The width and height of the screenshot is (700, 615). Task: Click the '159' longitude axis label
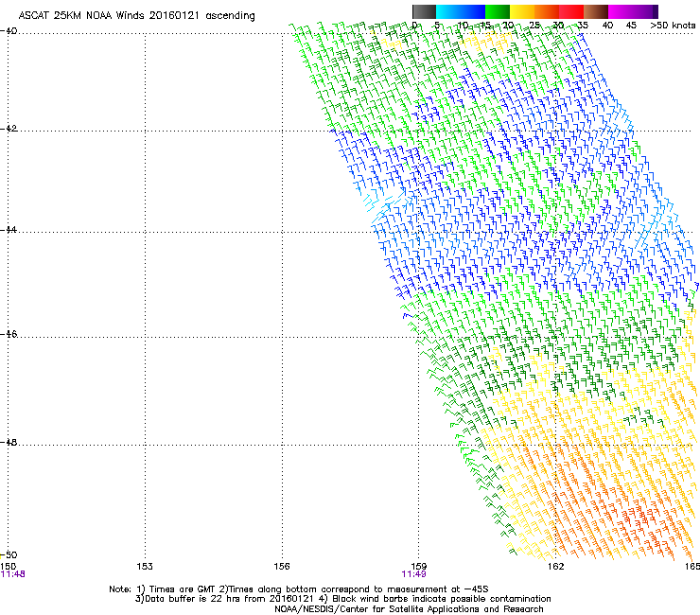tap(418, 567)
